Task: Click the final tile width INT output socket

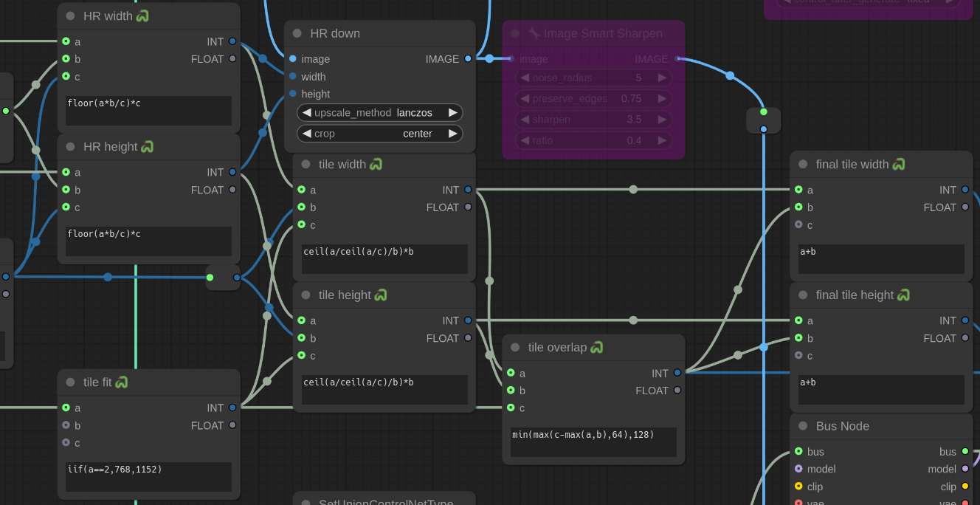Action: point(965,190)
